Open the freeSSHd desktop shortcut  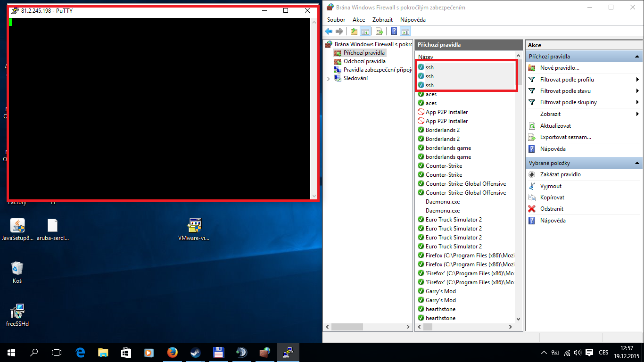pyautogui.click(x=17, y=312)
